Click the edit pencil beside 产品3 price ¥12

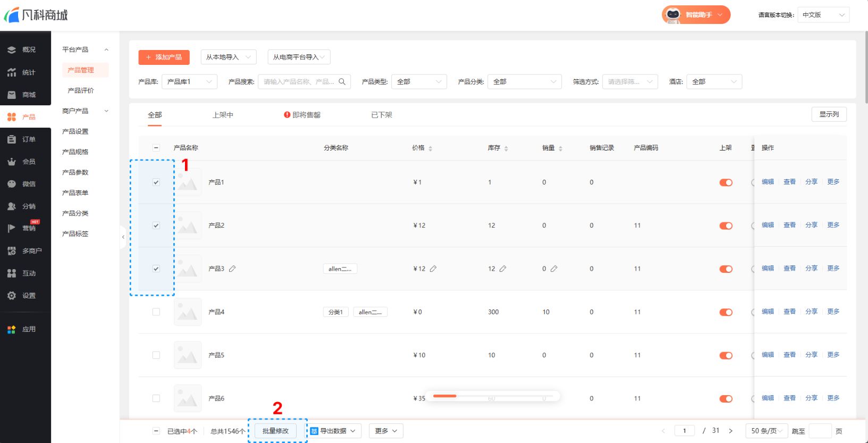[x=433, y=269]
